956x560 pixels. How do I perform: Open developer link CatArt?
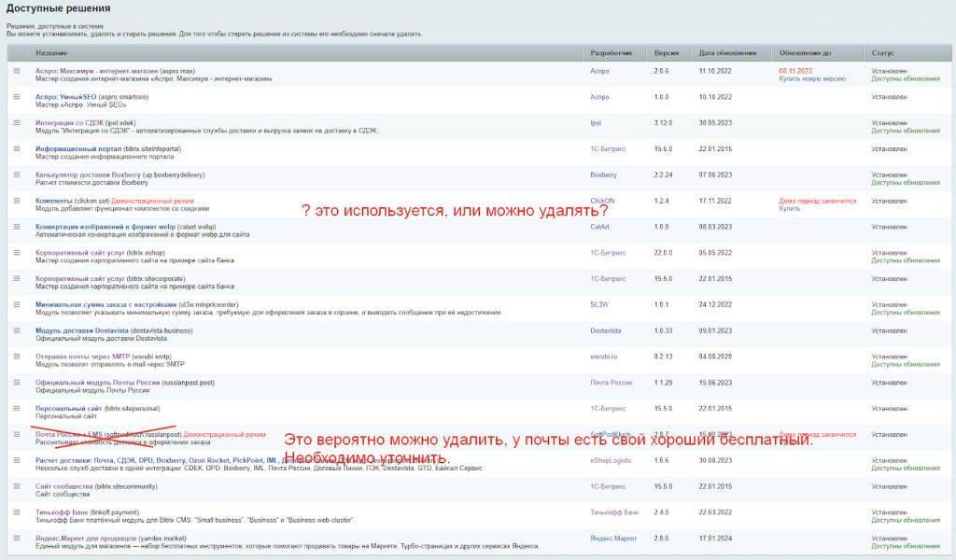point(599,227)
